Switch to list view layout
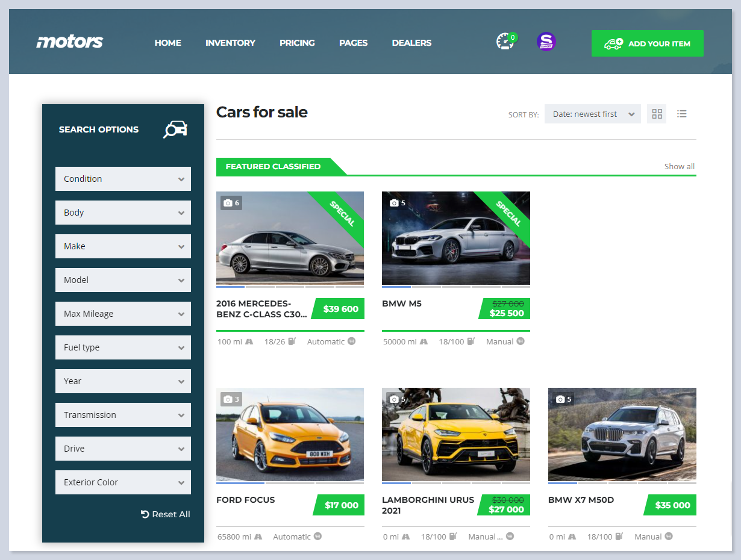 (x=681, y=114)
